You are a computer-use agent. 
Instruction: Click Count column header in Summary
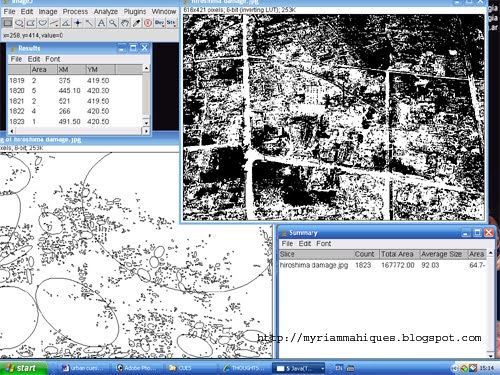[366, 254]
